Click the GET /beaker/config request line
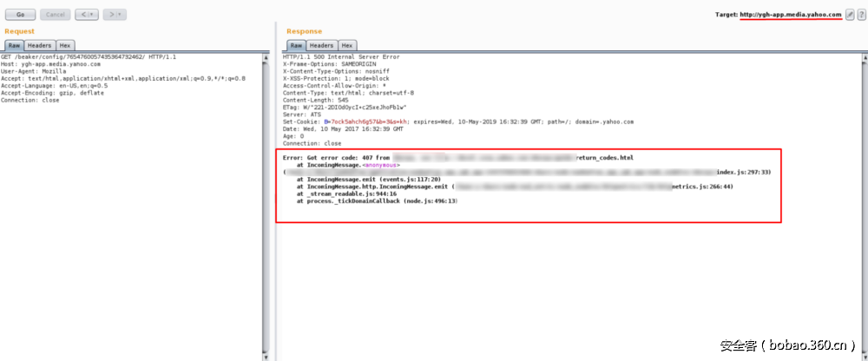 pos(89,57)
